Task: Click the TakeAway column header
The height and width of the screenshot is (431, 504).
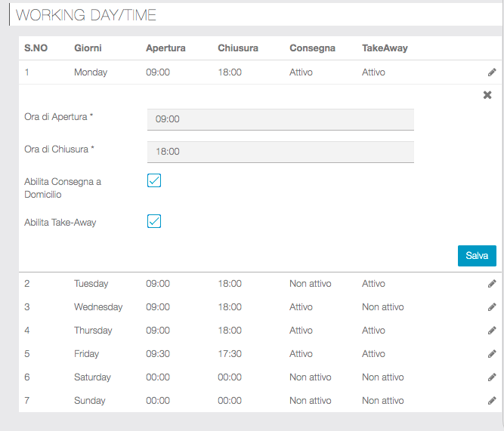Action: [x=385, y=48]
